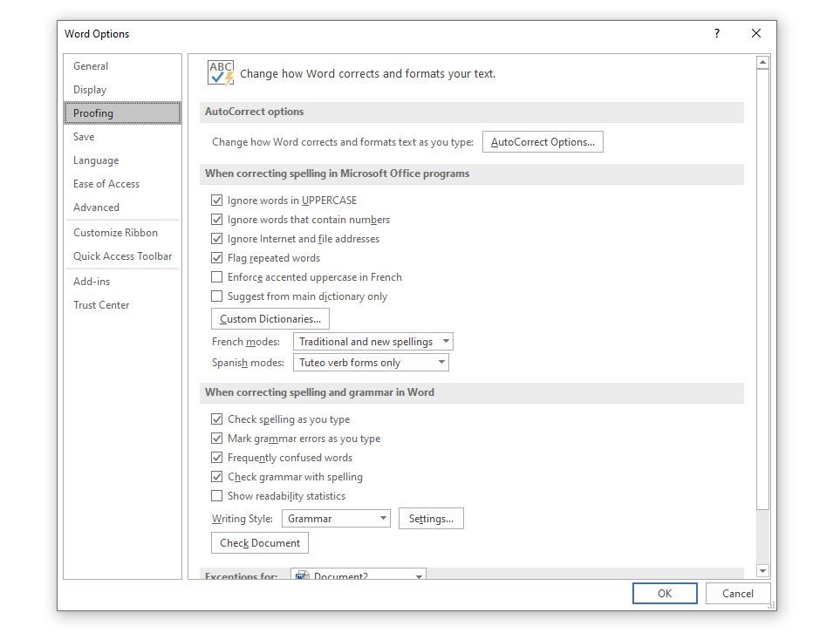This screenshot has width=840, height=633.
Task: Check Suggest from main dictionary only
Action: (x=217, y=296)
